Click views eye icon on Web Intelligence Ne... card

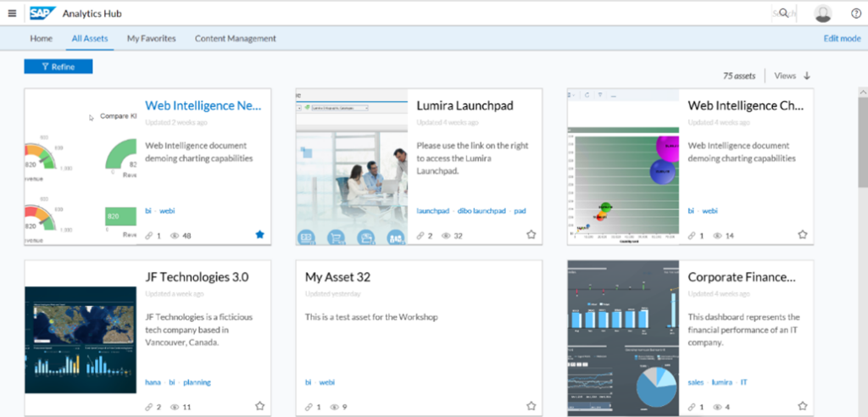[x=175, y=236]
